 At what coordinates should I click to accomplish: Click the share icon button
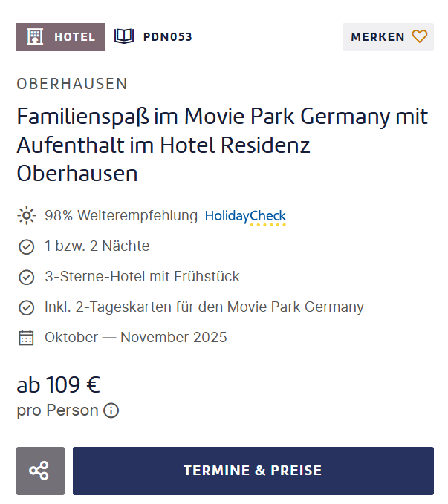pos(40,471)
